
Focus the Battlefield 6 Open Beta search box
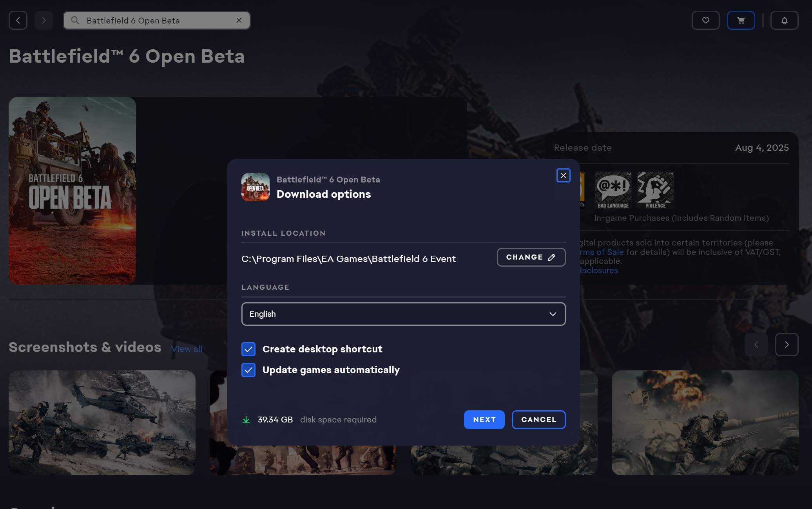(x=157, y=20)
